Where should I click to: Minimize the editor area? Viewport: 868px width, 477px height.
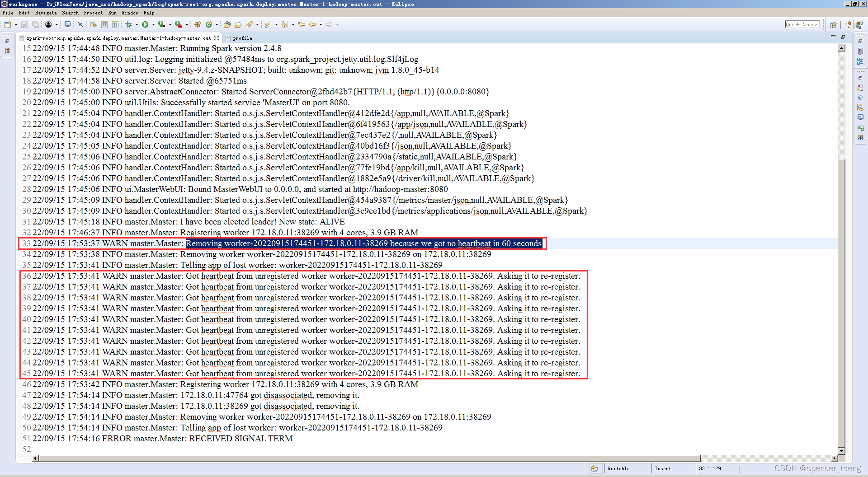pyautogui.click(x=833, y=37)
